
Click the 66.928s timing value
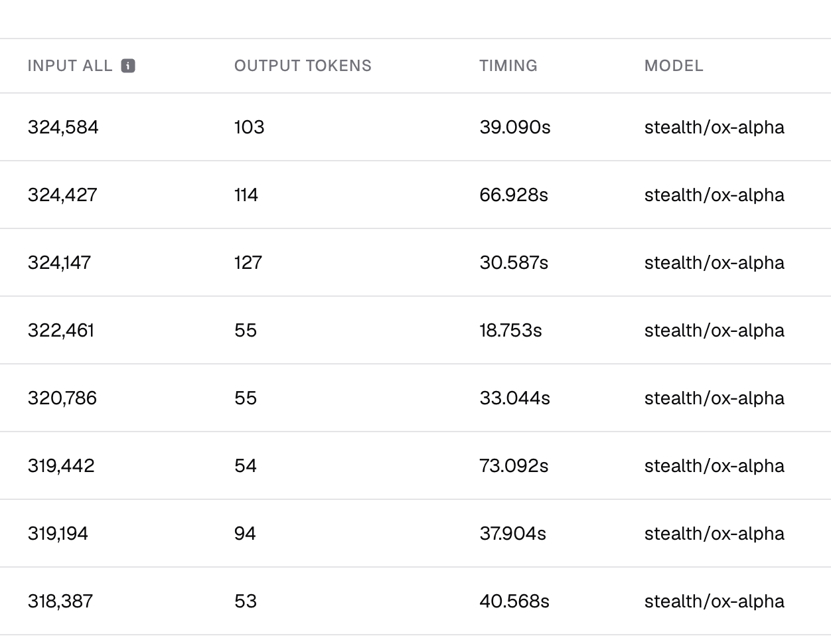(x=514, y=195)
